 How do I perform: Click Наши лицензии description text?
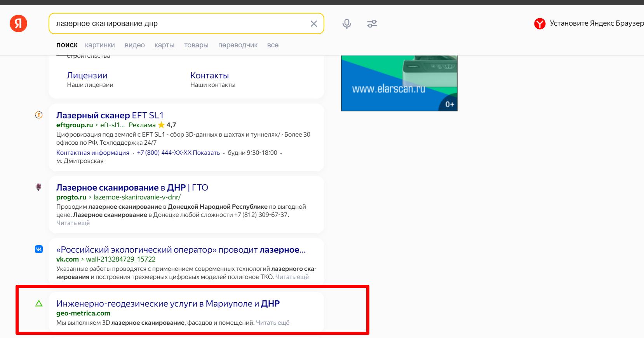[90, 85]
